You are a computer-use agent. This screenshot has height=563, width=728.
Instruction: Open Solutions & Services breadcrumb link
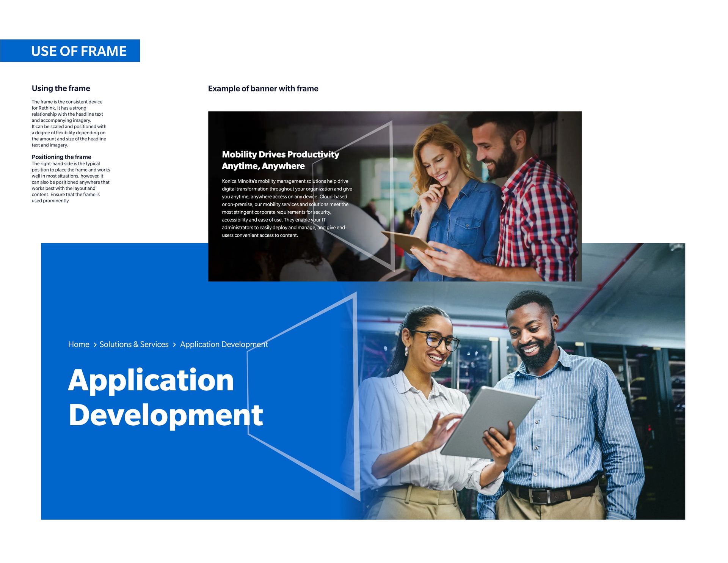(x=134, y=344)
